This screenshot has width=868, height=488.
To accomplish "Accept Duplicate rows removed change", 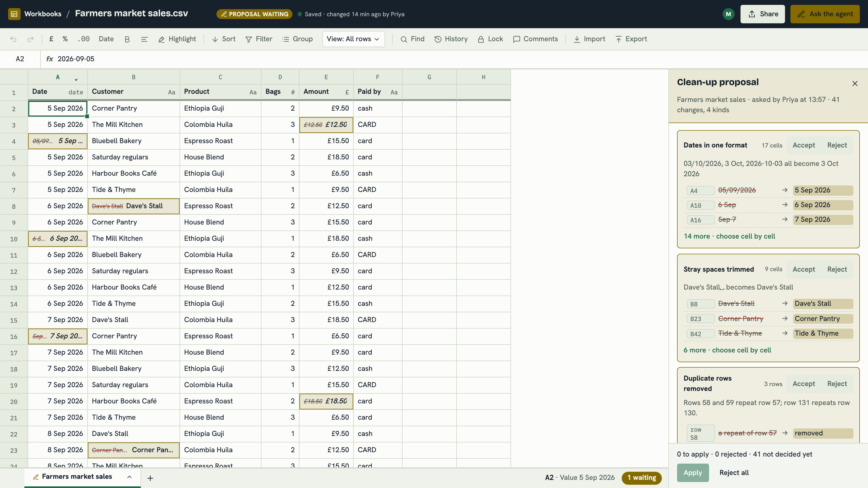I will click(804, 384).
